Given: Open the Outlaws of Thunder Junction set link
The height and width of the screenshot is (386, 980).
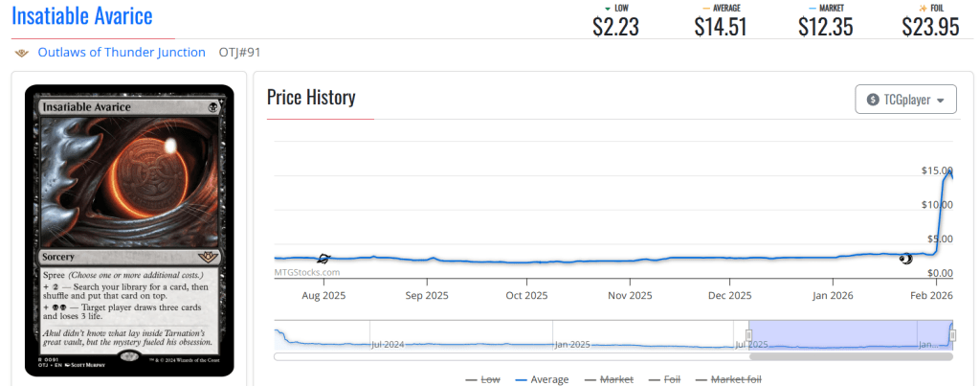Looking at the screenshot, I should [x=121, y=53].
